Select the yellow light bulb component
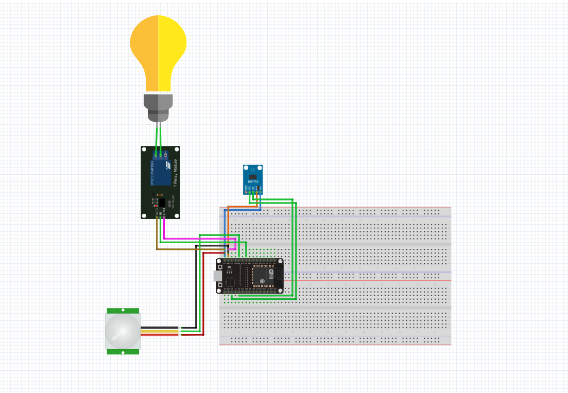Viewport: 568px width, 393px height. [x=158, y=69]
